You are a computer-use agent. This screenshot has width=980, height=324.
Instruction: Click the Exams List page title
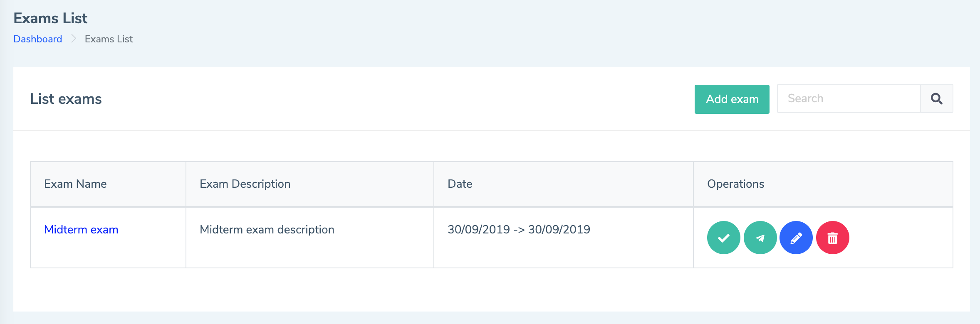click(x=51, y=18)
